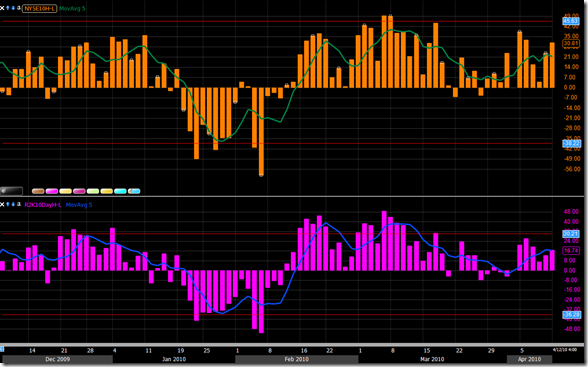
Task: Click the Apr 2010 month label
Action: pyautogui.click(x=529, y=359)
